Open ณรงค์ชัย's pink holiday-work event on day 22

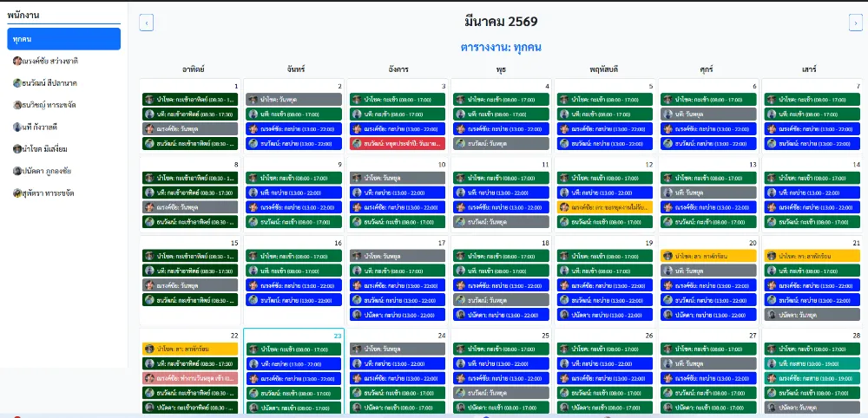[x=190, y=379]
